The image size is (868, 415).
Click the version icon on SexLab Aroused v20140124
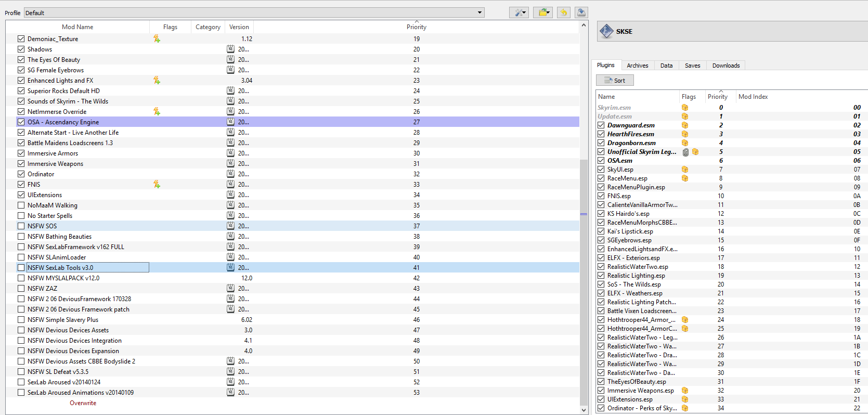230,382
